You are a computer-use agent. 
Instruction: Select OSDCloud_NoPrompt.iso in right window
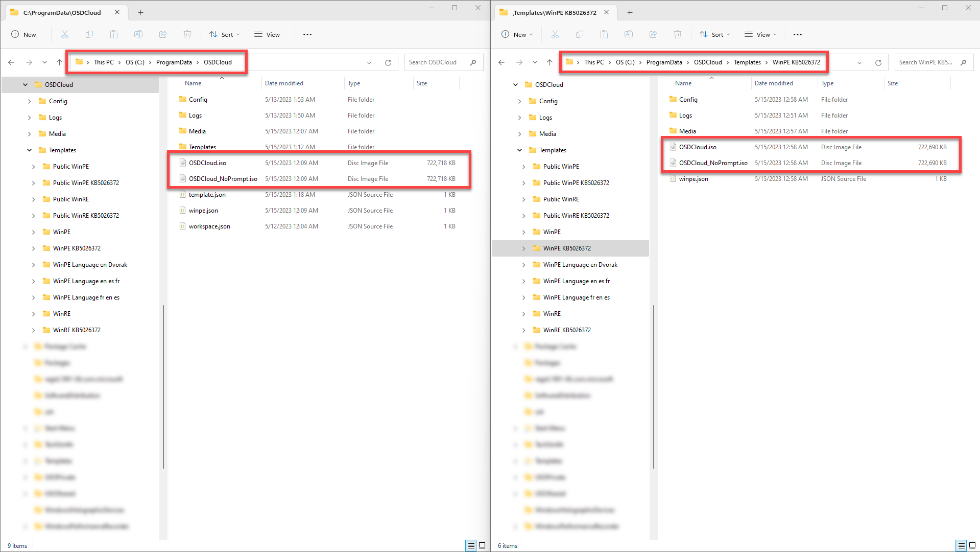tap(713, 163)
